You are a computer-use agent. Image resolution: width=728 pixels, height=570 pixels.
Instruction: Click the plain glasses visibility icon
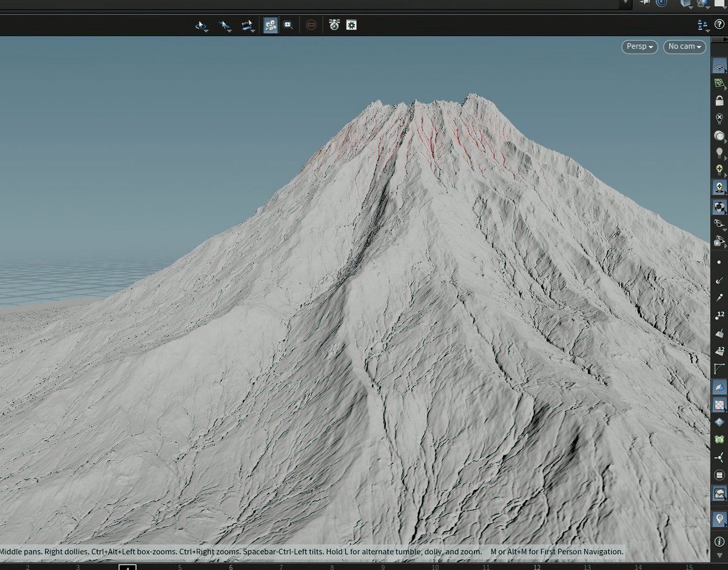pos(719,224)
